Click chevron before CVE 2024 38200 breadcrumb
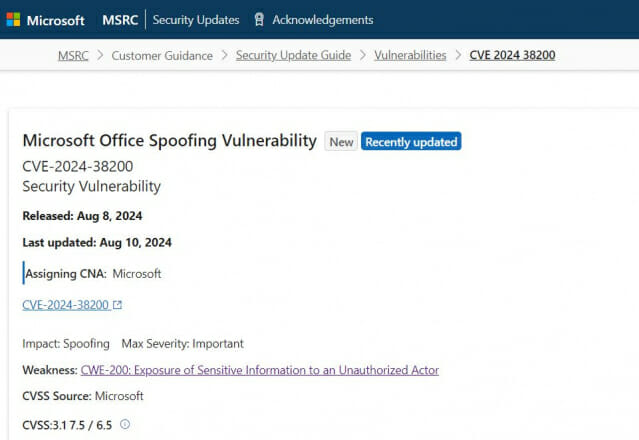Viewport: 639px width, 440px height. (x=458, y=55)
